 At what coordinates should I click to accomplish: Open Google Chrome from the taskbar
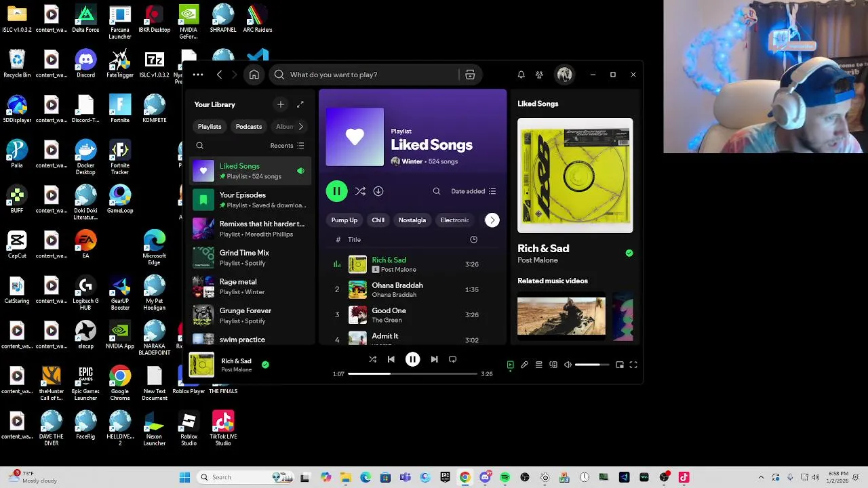click(x=465, y=477)
